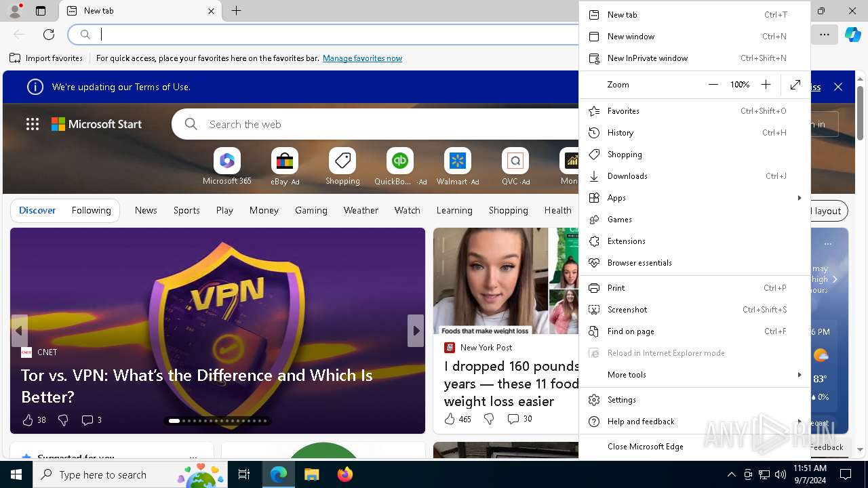Viewport: 868px width, 488px height.
Task: Open the Tor vs. VPN article headline
Action: click(x=197, y=386)
